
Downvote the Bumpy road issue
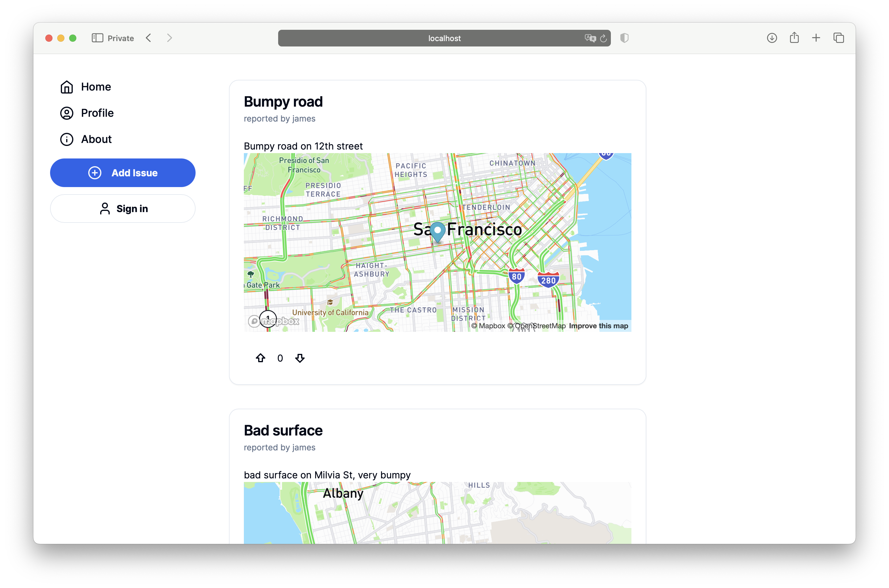coord(300,358)
